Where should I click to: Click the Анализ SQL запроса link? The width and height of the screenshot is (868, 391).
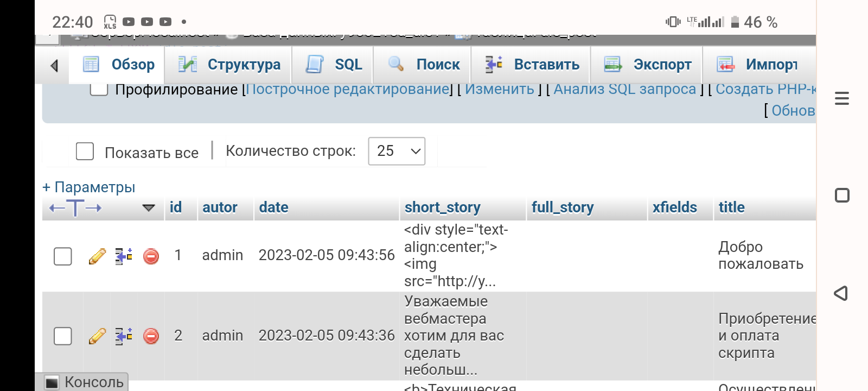[x=624, y=89]
